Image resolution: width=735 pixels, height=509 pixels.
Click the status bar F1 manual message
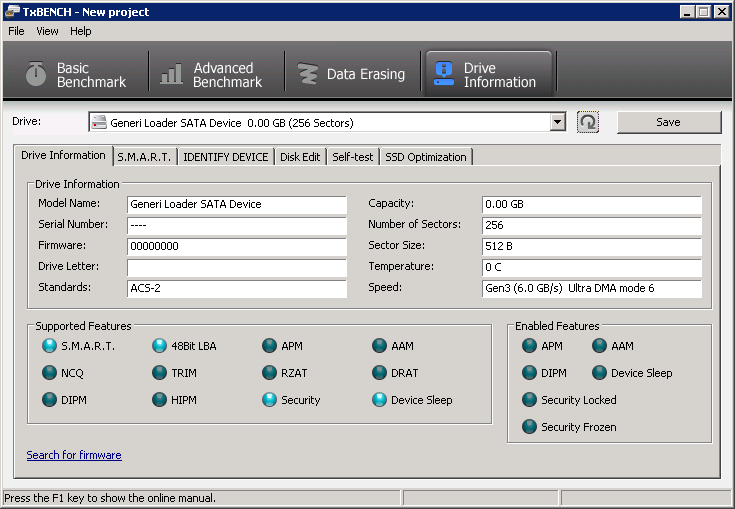[x=110, y=498]
